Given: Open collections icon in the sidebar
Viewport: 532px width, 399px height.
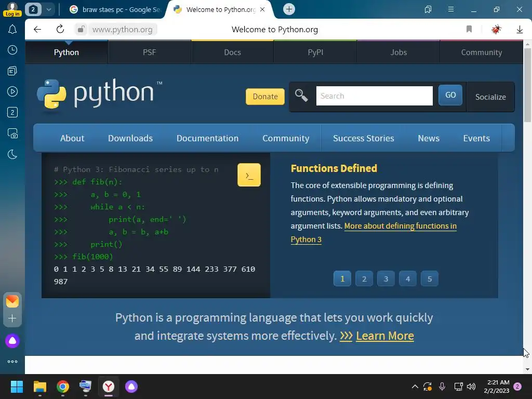Looking at the screenshot, I should tap(12, 71).
